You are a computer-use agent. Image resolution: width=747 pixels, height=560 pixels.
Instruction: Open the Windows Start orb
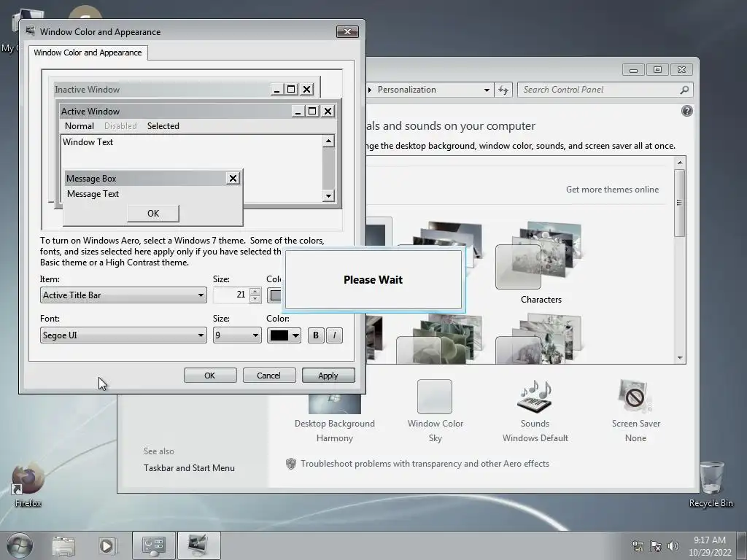(20, 545)
